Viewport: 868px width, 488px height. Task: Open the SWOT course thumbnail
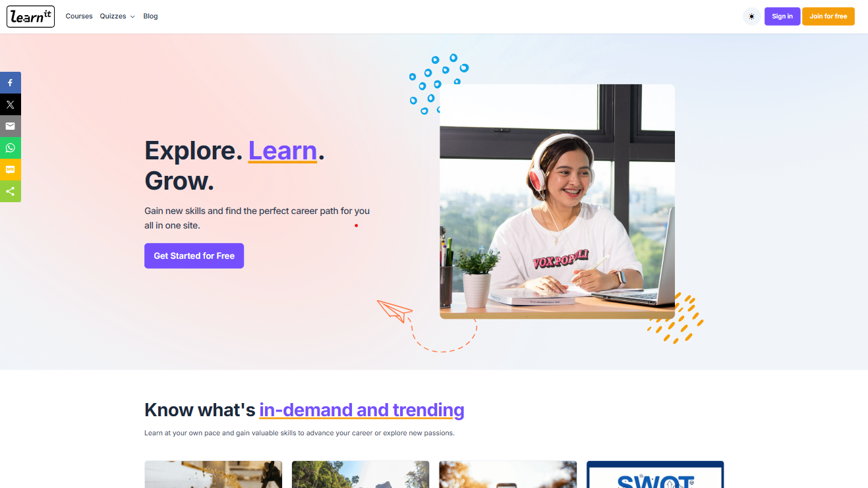click(655, 475)
